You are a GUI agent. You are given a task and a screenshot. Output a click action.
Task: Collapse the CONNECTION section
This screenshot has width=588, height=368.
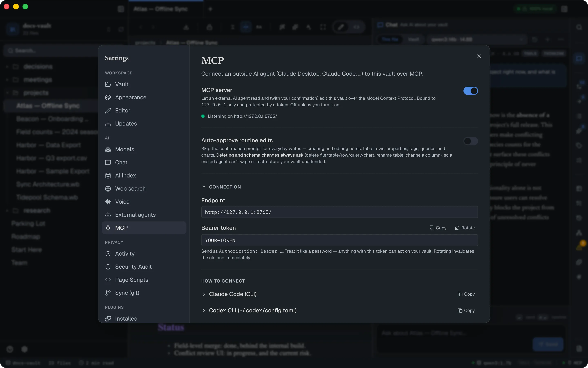pyautogui.click(x=221, y=187)
